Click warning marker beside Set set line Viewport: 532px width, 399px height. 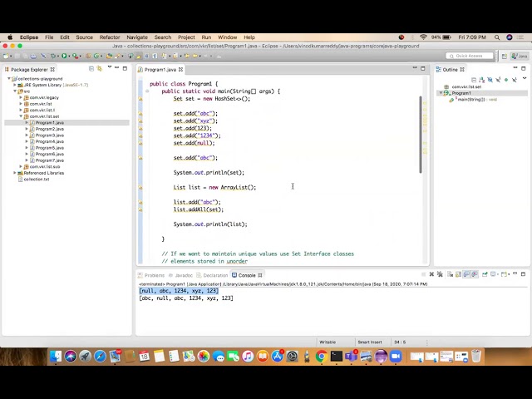140,99
